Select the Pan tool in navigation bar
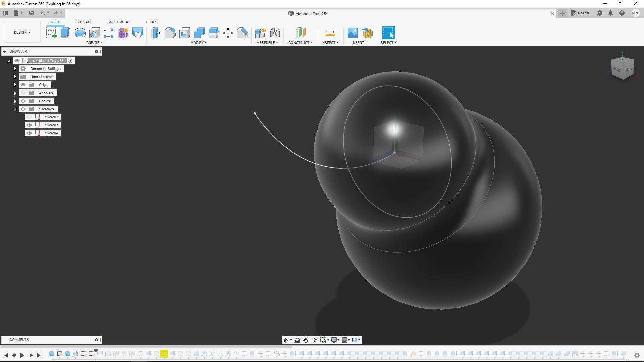 (x=306, y=340)
